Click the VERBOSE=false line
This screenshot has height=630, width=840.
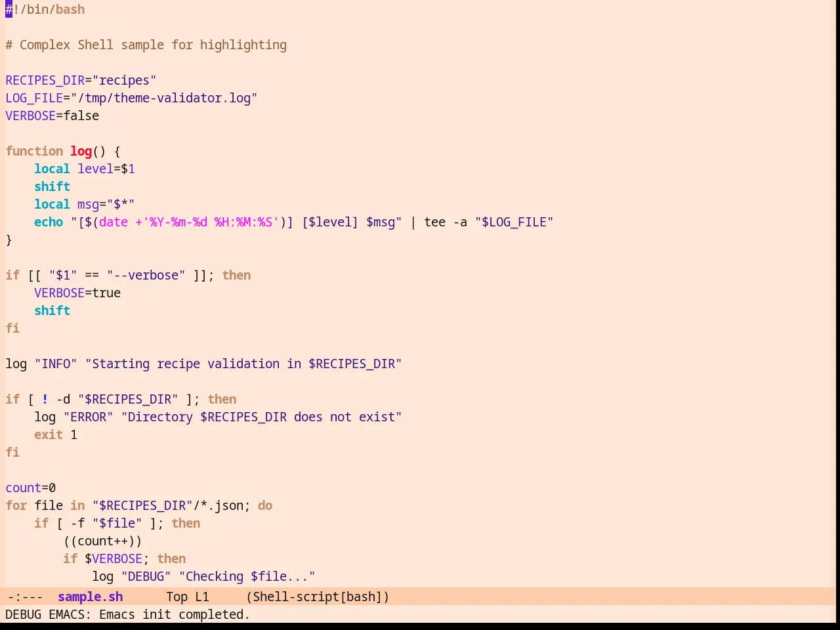(52, 115)
